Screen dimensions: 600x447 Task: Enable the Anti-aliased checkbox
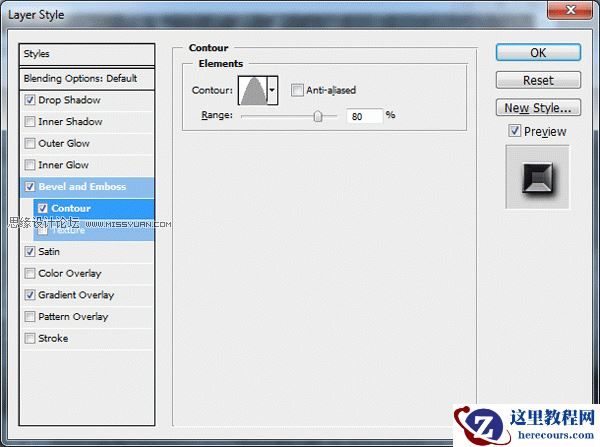point(297,90)
